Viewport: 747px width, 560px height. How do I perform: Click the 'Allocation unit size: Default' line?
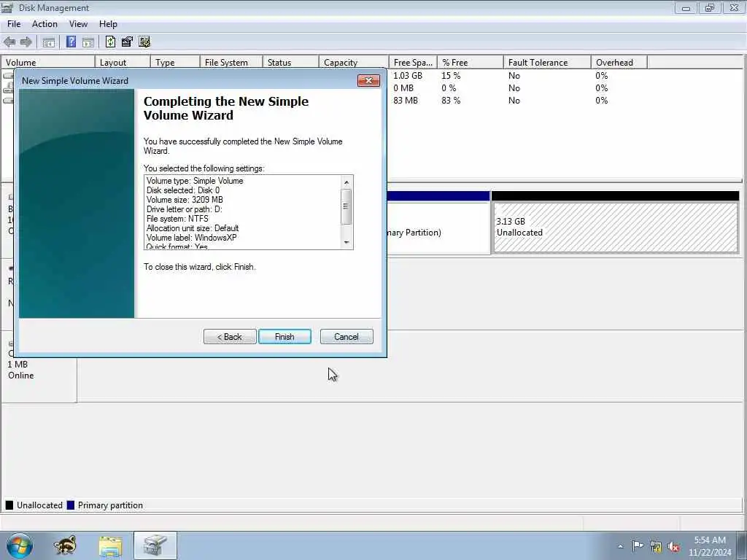[x=193, y=228]
